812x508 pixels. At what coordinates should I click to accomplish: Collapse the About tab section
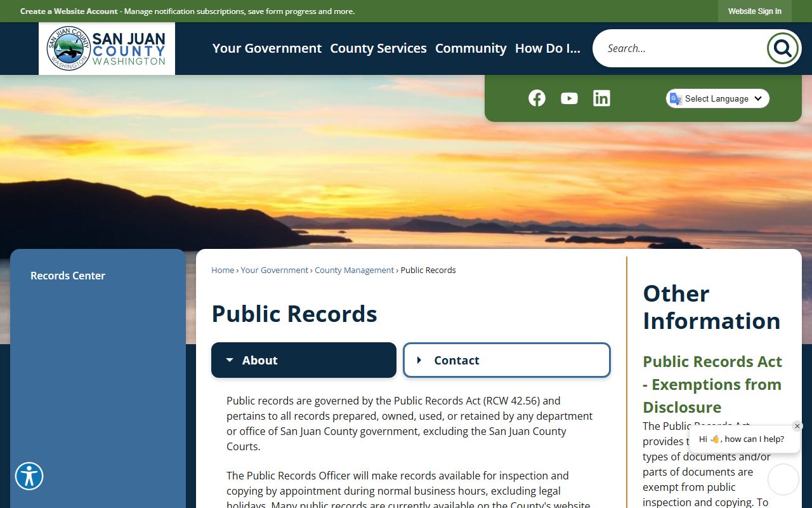point(304,360)
